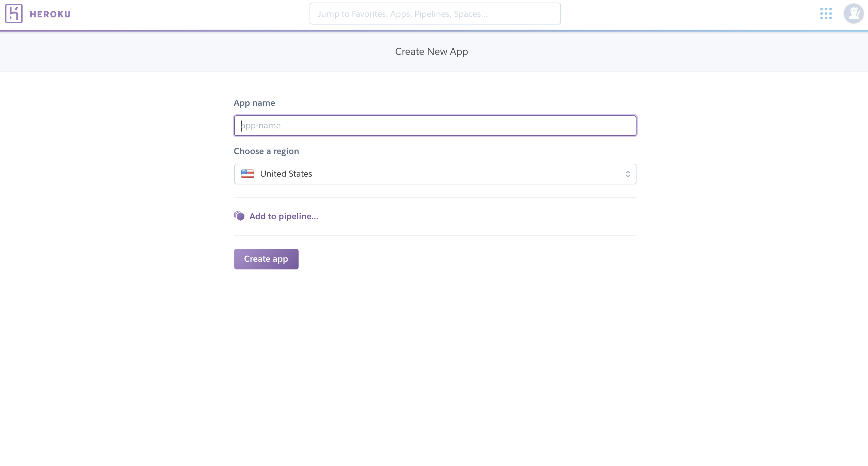Click into the App name field
The width and height of the screenshot is (868, 466).
[x=435, y=126]
